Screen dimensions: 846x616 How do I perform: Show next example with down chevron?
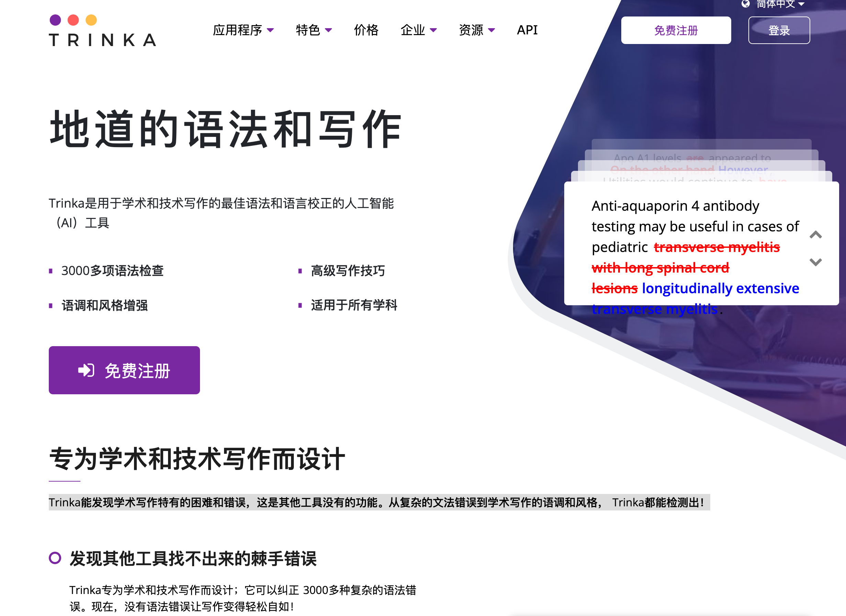click(x=815, y=262)
